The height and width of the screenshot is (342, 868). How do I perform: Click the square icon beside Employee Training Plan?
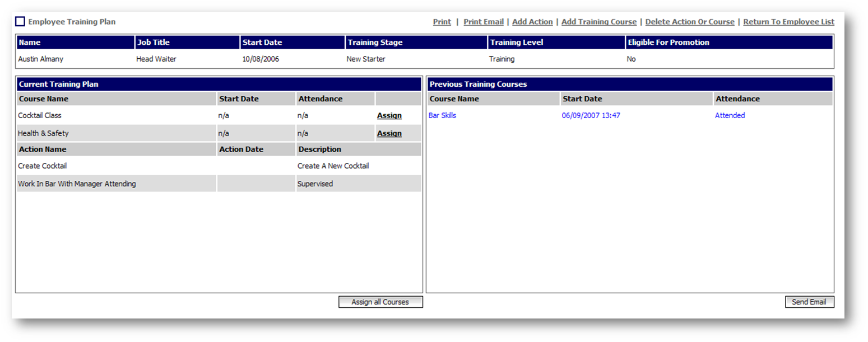coord(20,22)
